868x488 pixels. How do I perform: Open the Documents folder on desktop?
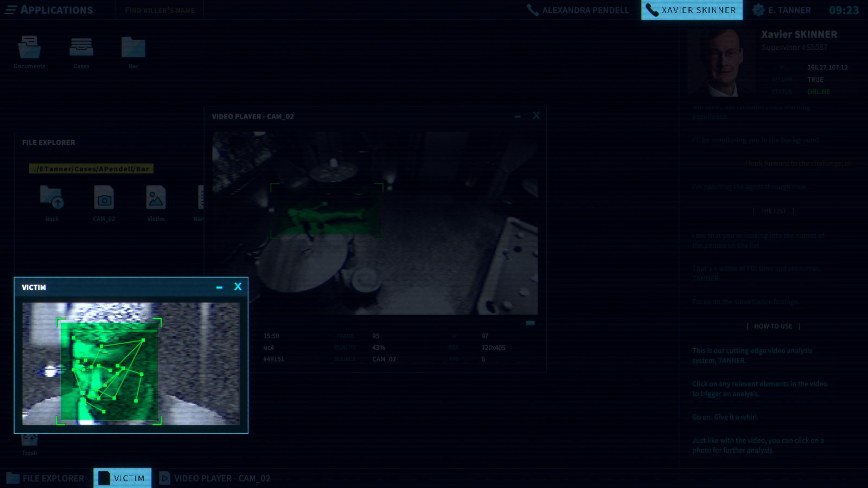[x=29, y=49]
